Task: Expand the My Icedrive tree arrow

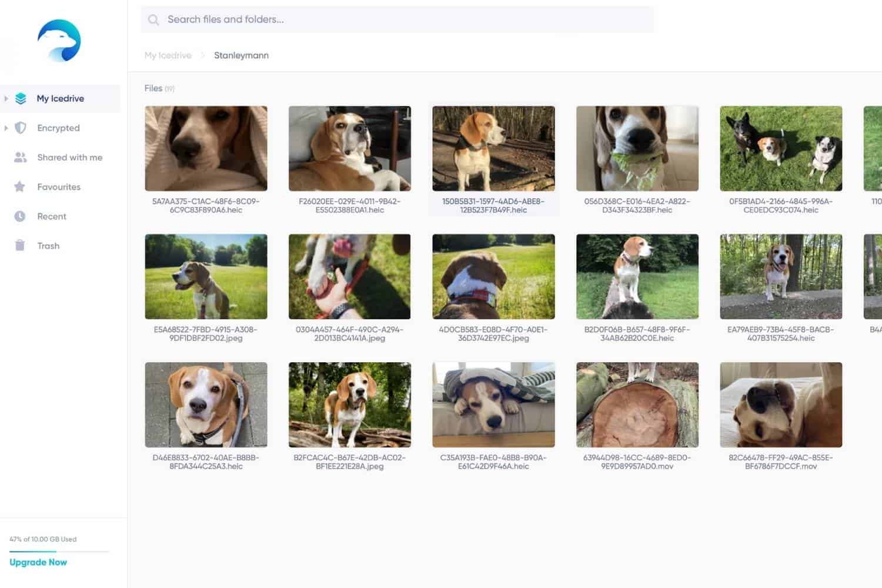Action: tap(6, 98)
